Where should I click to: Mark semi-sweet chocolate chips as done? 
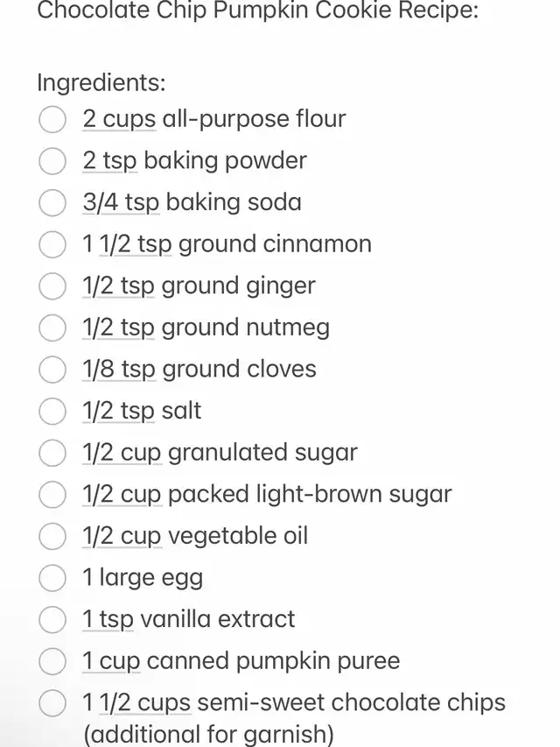point(52,702)
